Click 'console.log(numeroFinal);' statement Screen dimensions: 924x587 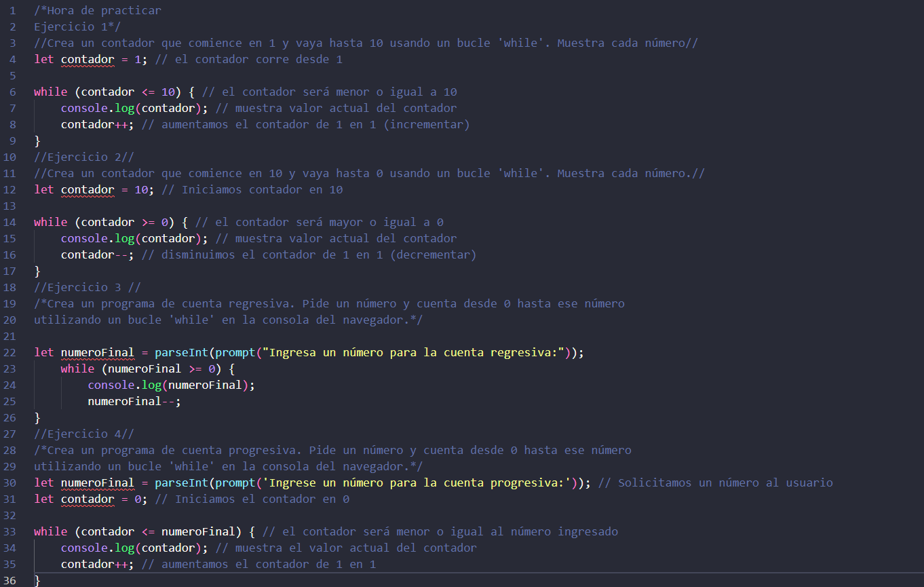tap(171, 385)
